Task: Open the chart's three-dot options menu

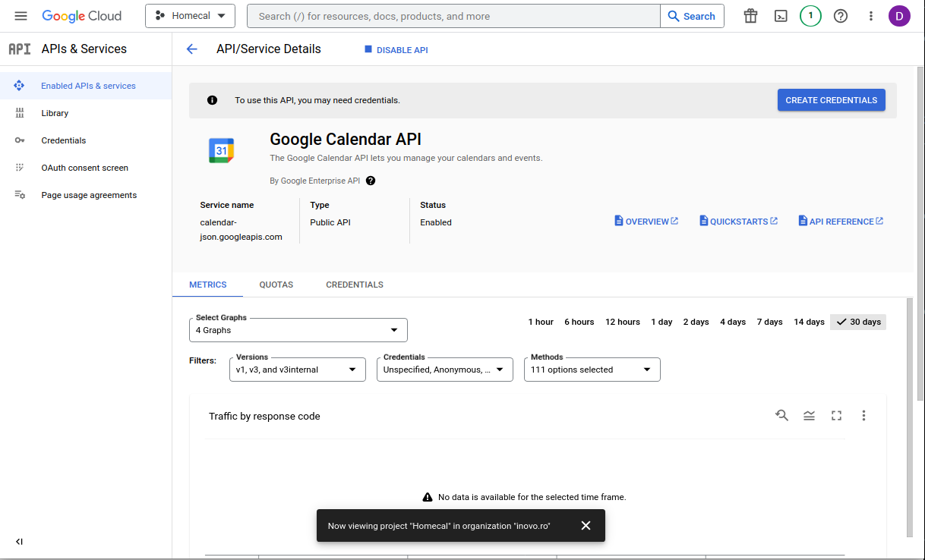Action: 863,415
